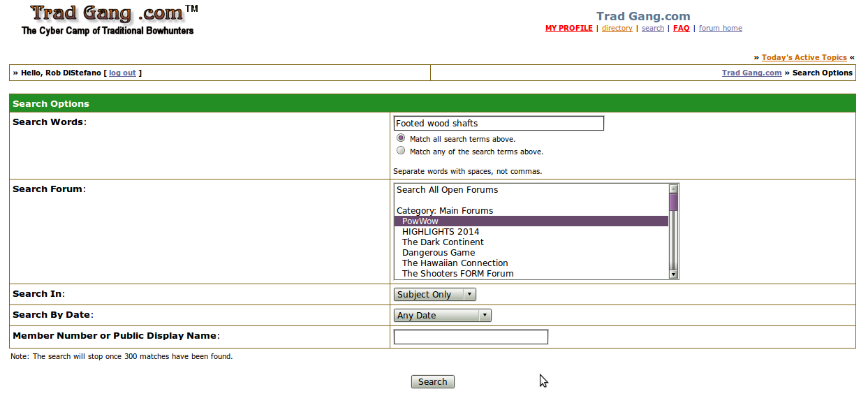Click the forum list scroll-up arrow
Image resolution: width=868 pixels, height=396 pixels.
coord(673,189)
